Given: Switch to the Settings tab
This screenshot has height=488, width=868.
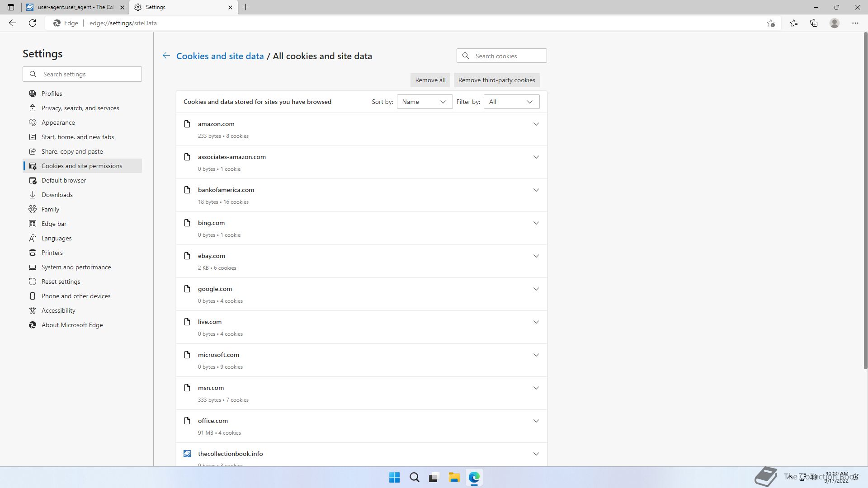Looking at the screenshot, I should [x=183, y=7].
